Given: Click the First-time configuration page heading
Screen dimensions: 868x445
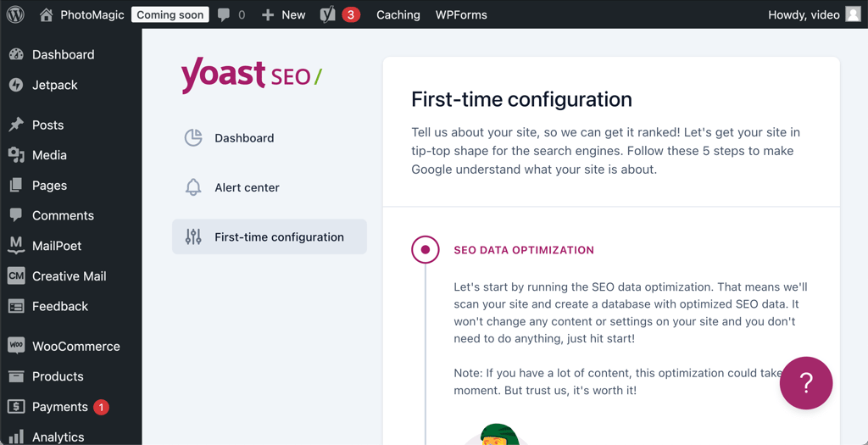Looking at the screenshot, I should pyautogui.click(x=521, y=100).
